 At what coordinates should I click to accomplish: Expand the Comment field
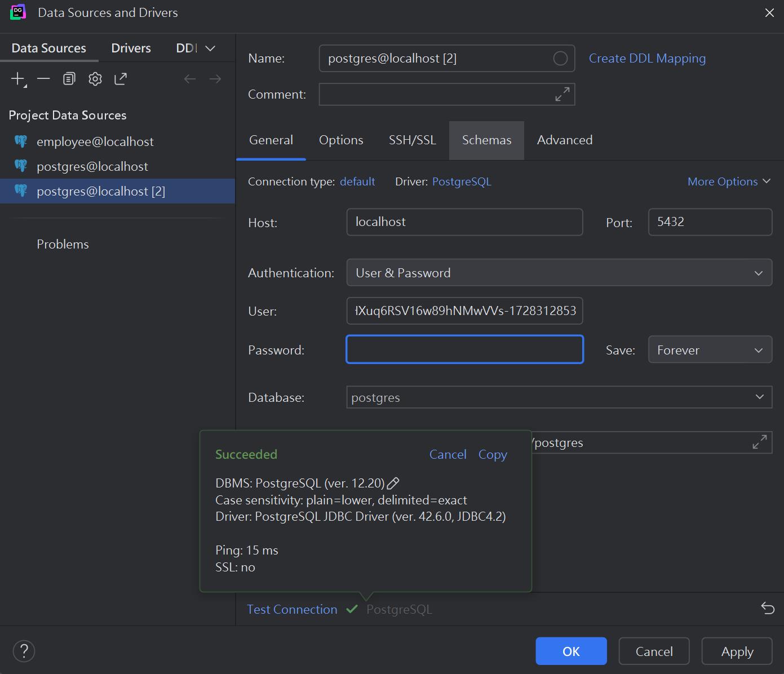(x=562, y=94)
